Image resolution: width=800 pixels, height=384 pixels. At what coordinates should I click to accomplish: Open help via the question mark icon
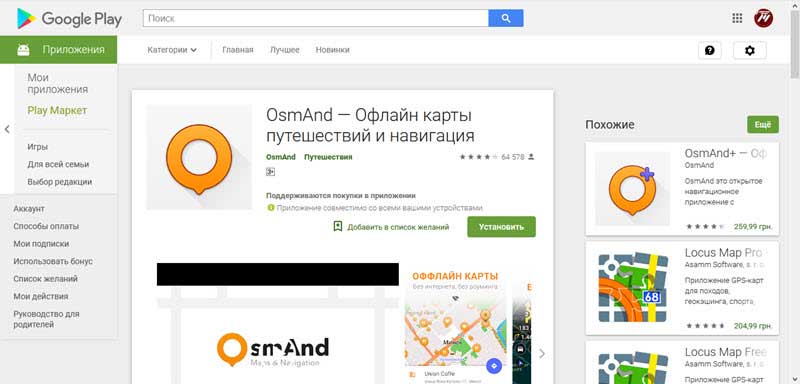710,50
